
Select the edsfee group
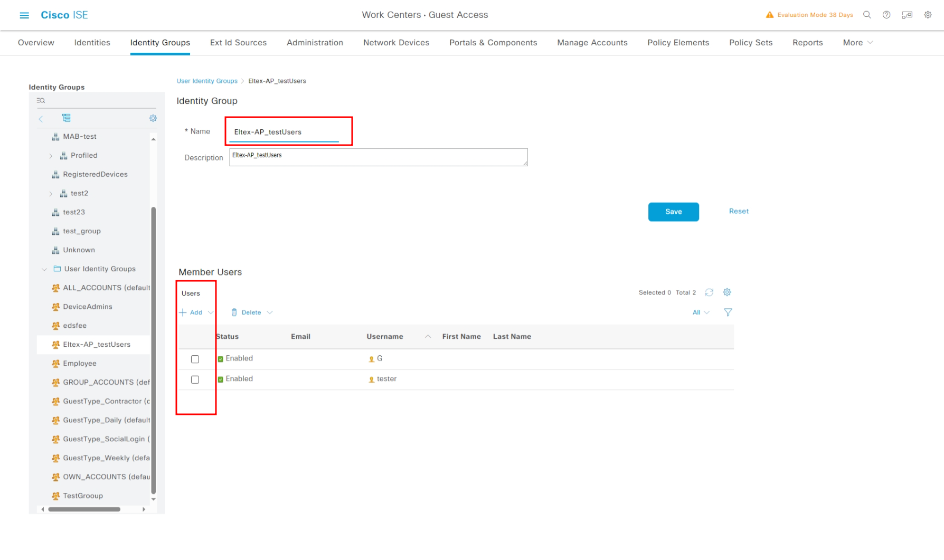coord(74,326)
